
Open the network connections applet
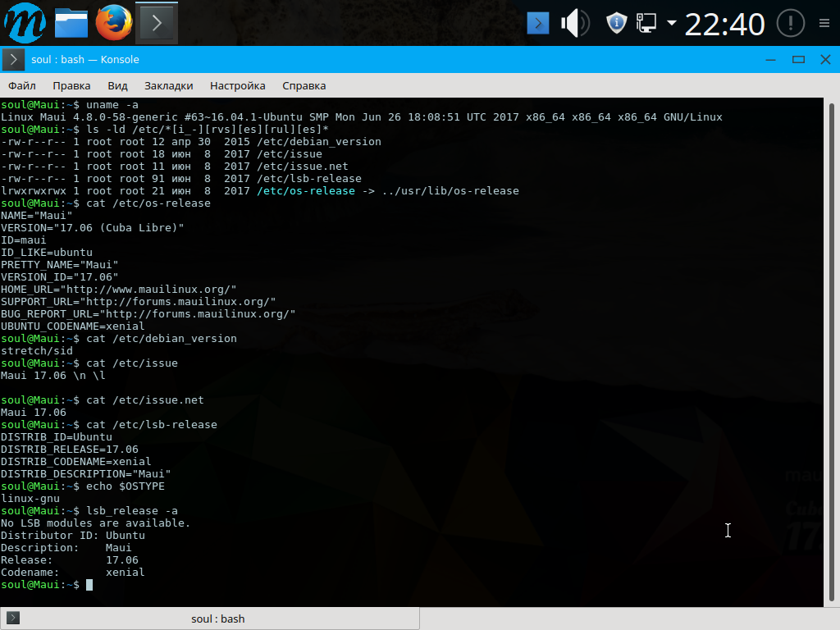click(646, 24)
